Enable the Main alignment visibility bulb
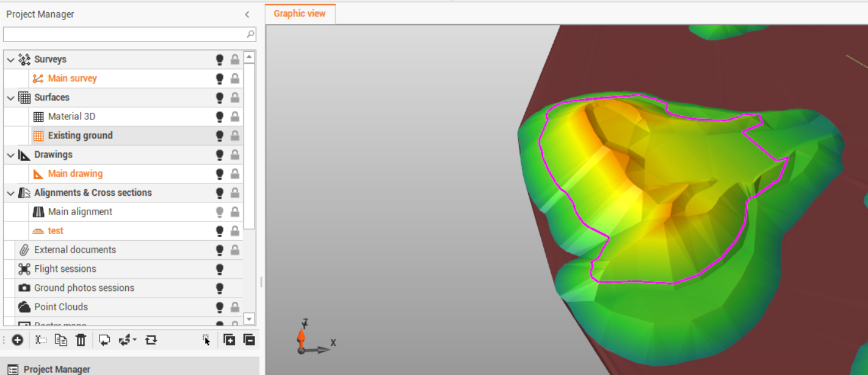This screenshot has width=868, height=375. pos(219,212)
